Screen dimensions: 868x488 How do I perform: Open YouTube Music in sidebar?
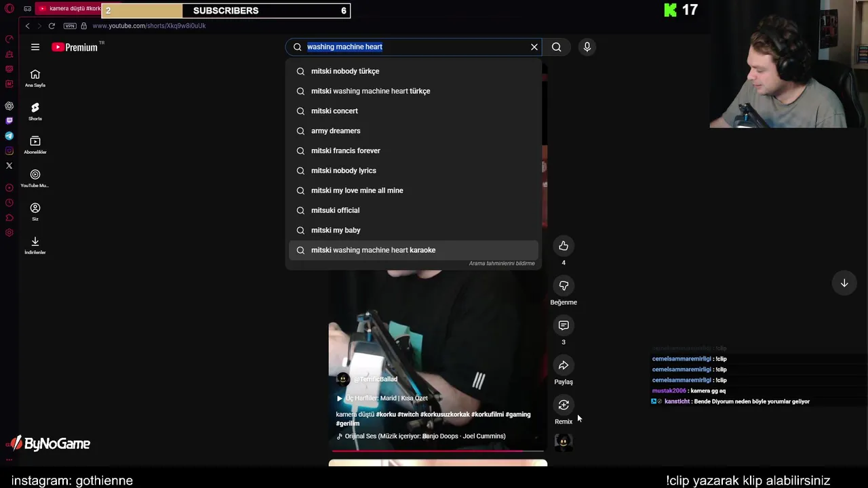pyautogui.click(x=35, y=178)
